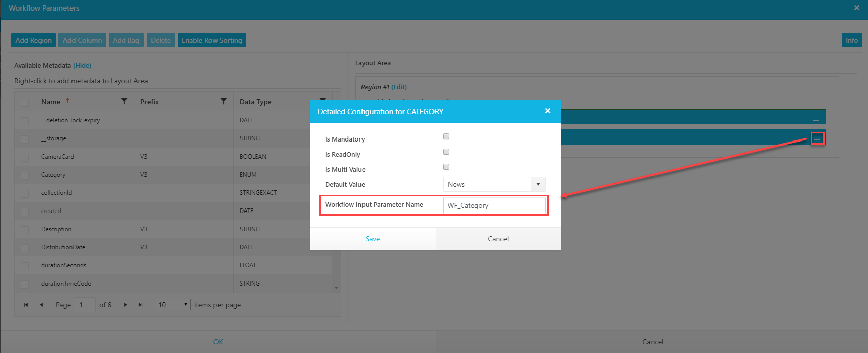Screen dimensions: 868x353
Task: Open the Default Value dropdown
Action: tap(538, 184)
